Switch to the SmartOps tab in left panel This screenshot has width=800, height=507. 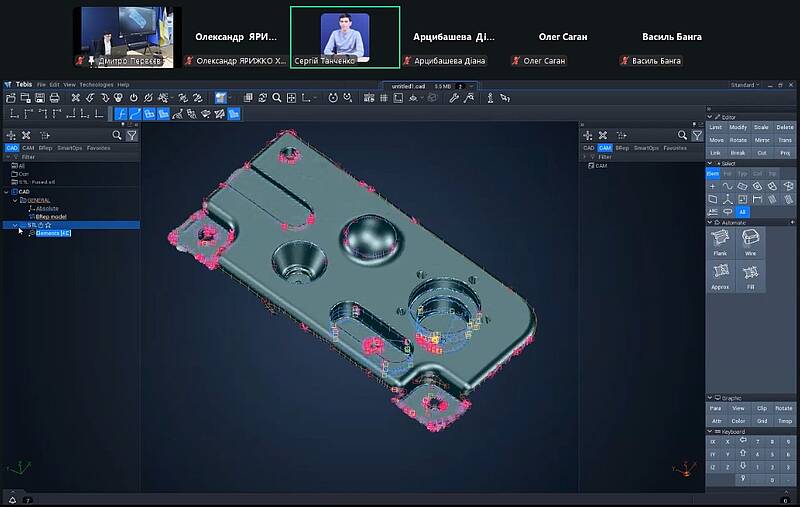(69, 148)
